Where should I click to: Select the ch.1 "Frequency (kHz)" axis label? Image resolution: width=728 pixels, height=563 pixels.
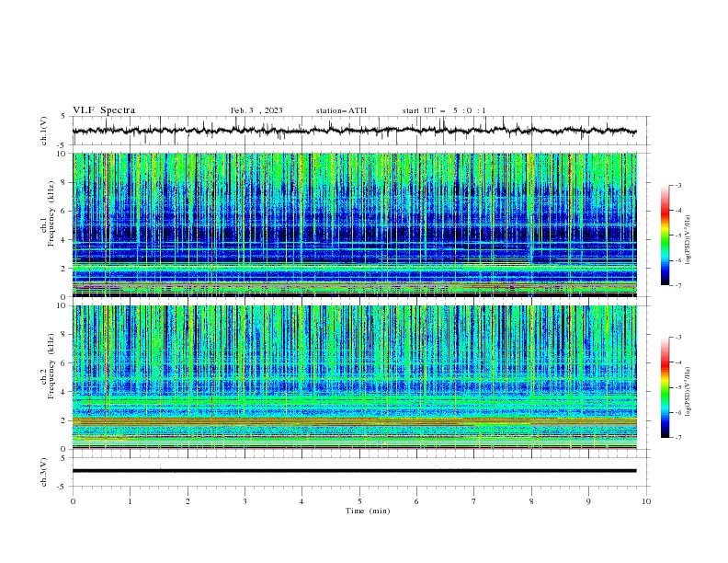(51, 213)
